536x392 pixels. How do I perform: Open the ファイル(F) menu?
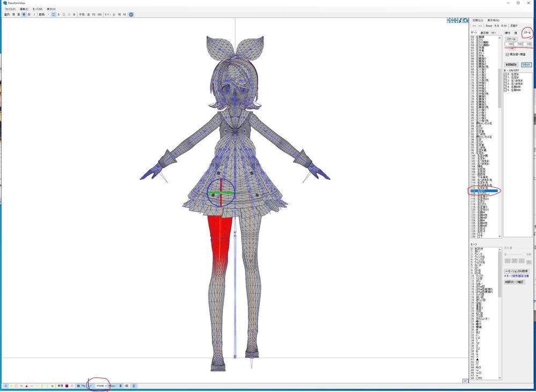click(x=10, y=9)
